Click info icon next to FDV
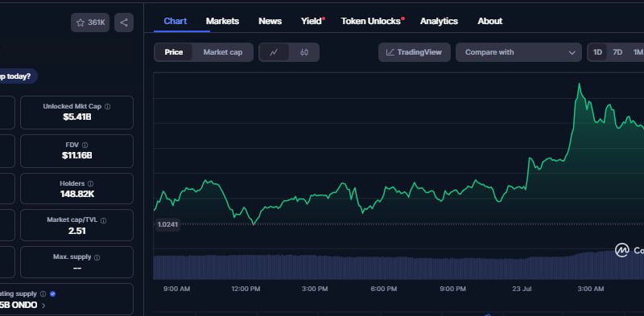 click(x=85, y=146)
